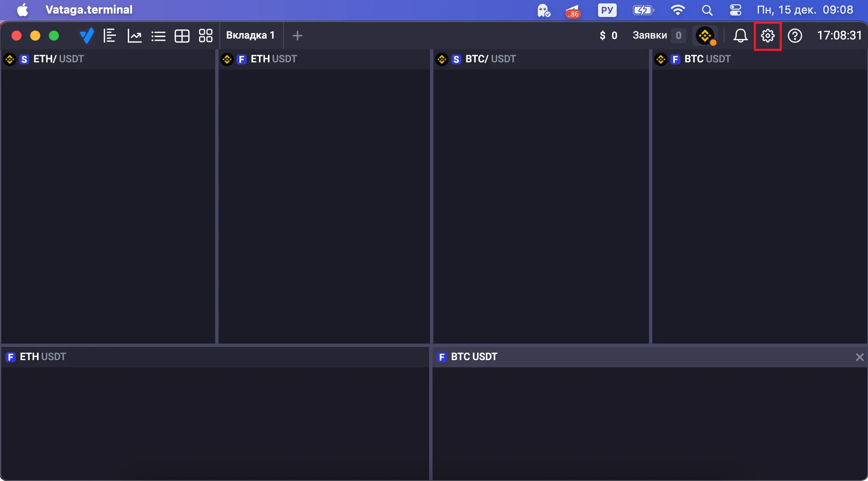868x481 pixels.
Task: Open the bulleted list icon in the toolbar
Action: [158, 36]
